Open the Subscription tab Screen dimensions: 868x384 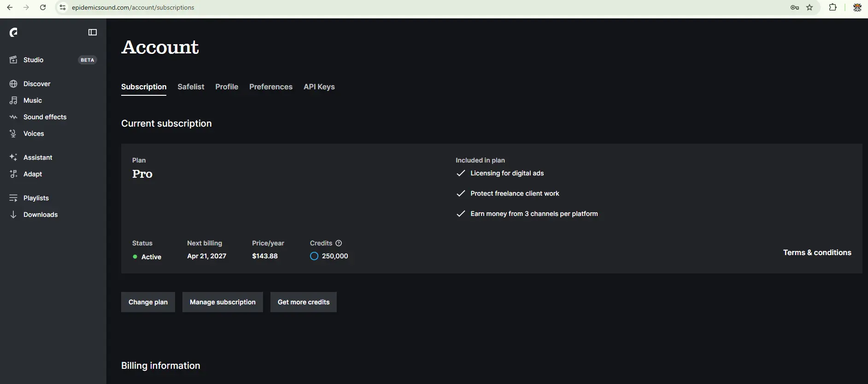tap(144, 87)
